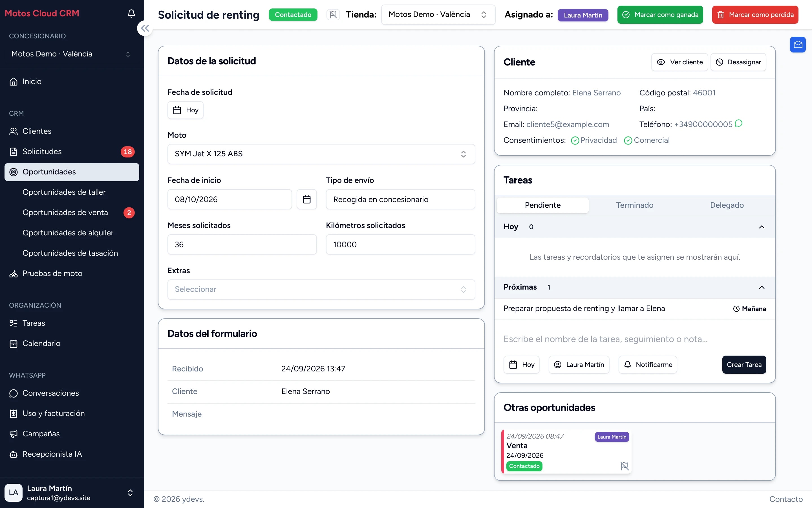Open Oportunidades de alquiler
The width and height of the screenshot is (812, 508).
click(72, 233)
